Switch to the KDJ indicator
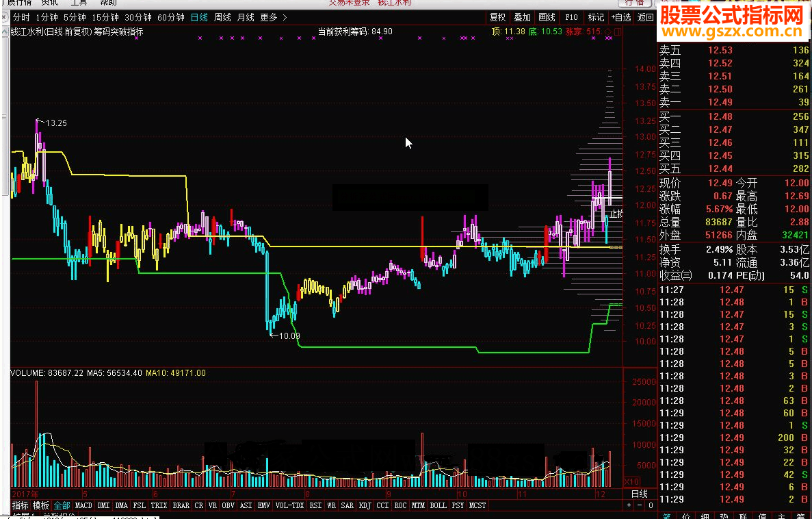 [x=365, y=505]
